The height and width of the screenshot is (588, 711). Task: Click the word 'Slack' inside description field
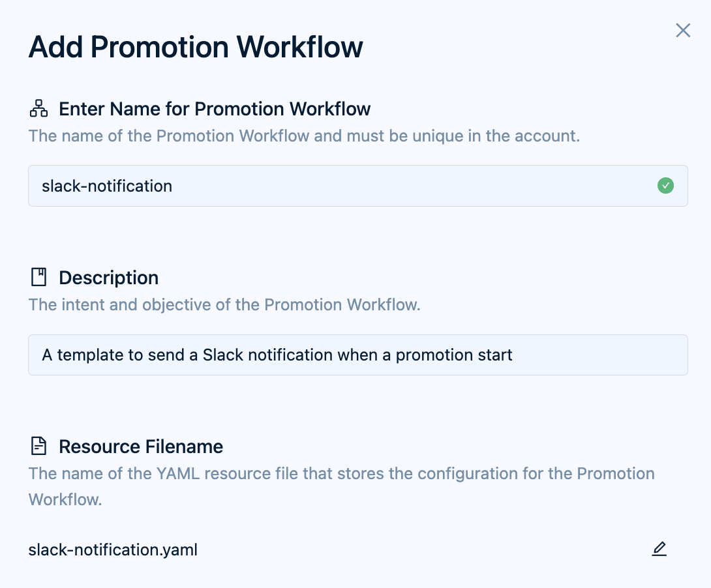pyautogui.click(x=222, y=355)
